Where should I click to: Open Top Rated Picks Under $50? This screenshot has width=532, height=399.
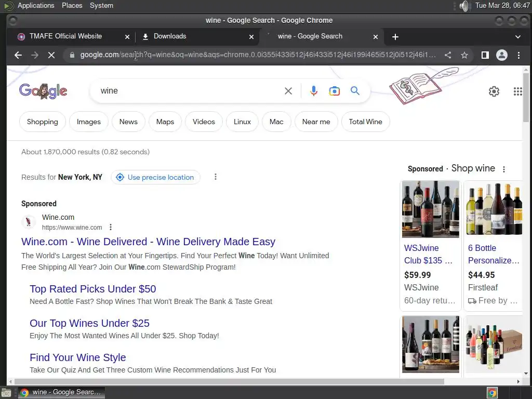click(92, 289)
